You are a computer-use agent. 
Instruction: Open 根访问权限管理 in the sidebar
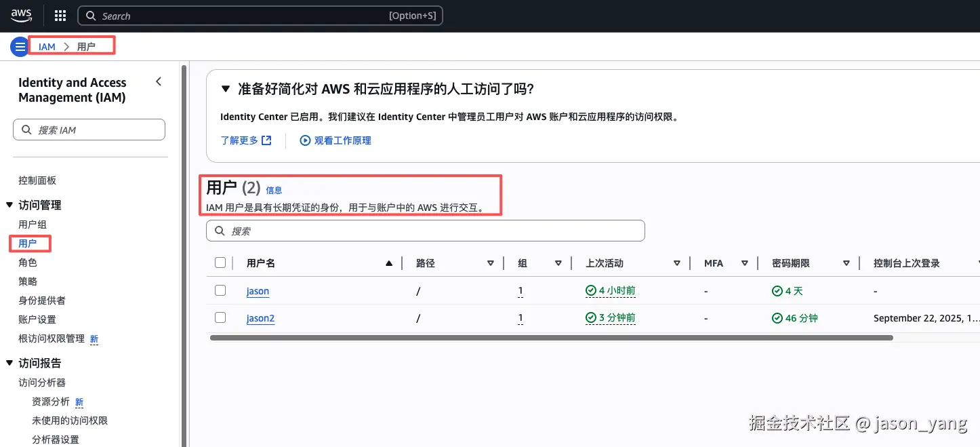click(52, 338)
